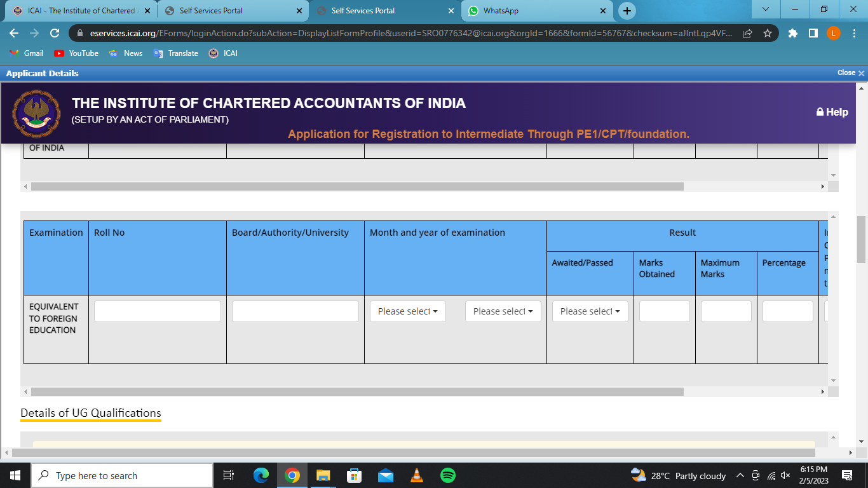868x488 pixels.
Task: Click the share page icon in address bar
Action: click(x=747, y=33)
